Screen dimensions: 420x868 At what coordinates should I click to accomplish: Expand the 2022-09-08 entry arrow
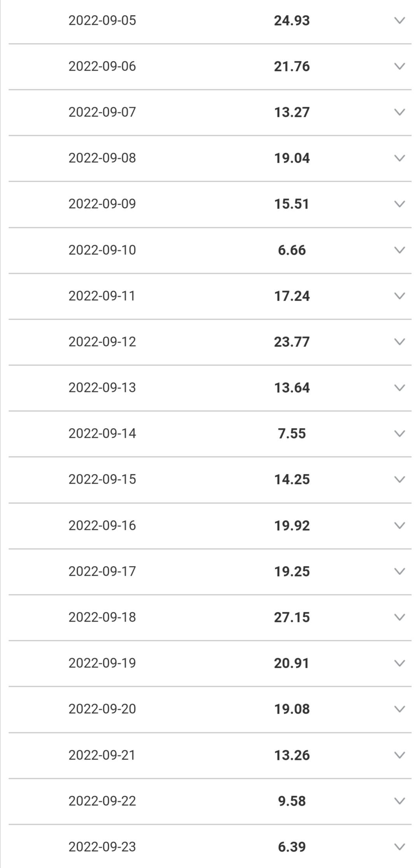(399, 158)
